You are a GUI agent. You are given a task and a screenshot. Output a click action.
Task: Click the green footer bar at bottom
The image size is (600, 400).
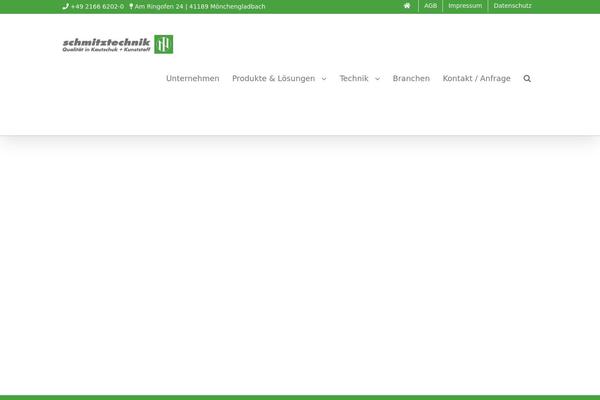click(300, 397)
